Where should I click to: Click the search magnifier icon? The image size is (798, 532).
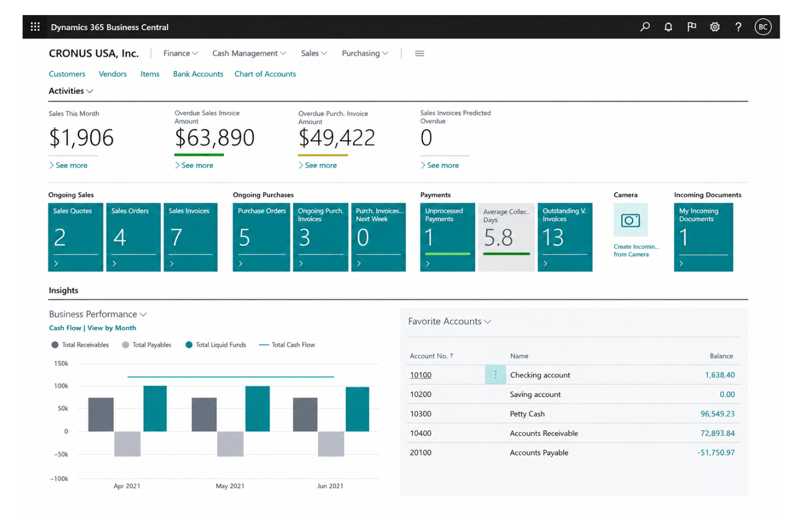tap(645, 26)
